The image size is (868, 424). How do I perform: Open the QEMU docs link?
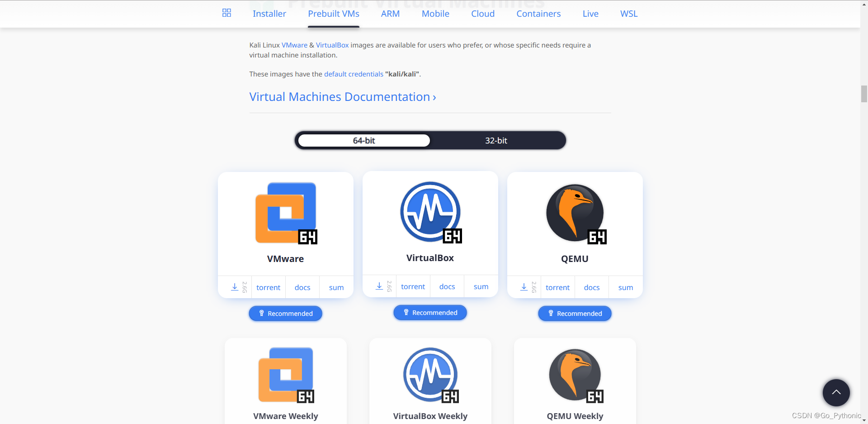[592, 287]
